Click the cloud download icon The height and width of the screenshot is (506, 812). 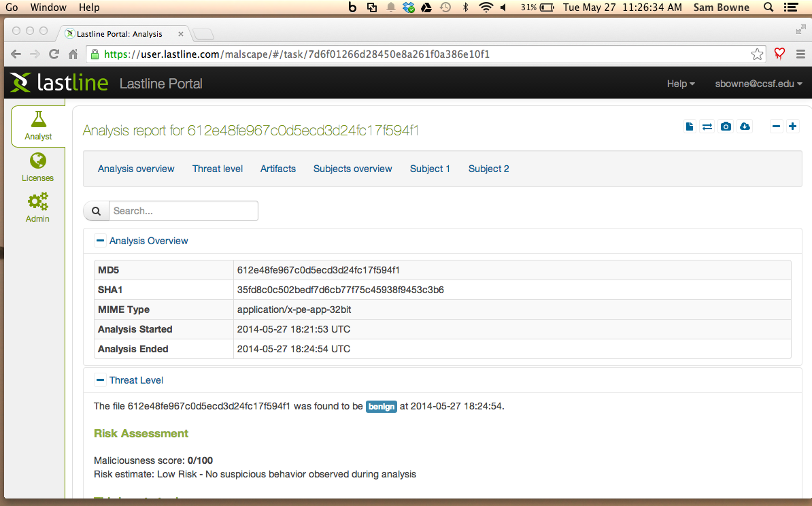[745, 126]
